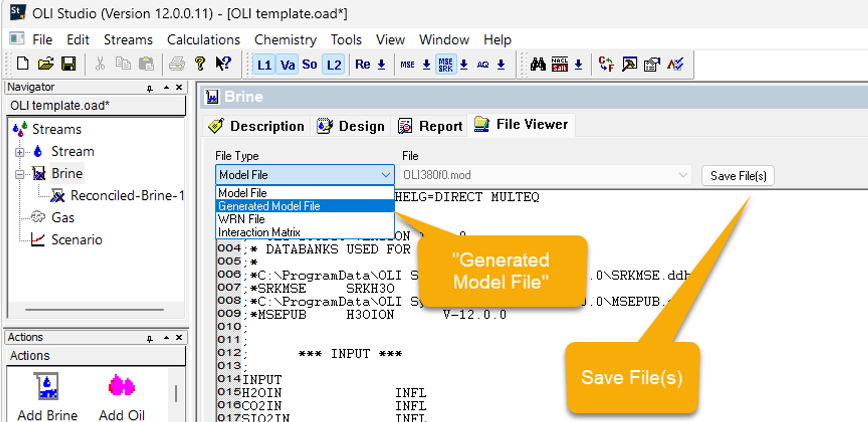Click the C-F units conversion icon
Image resolution: width=868 pixels, height=422 pixels.
click(x=606, y=64)
